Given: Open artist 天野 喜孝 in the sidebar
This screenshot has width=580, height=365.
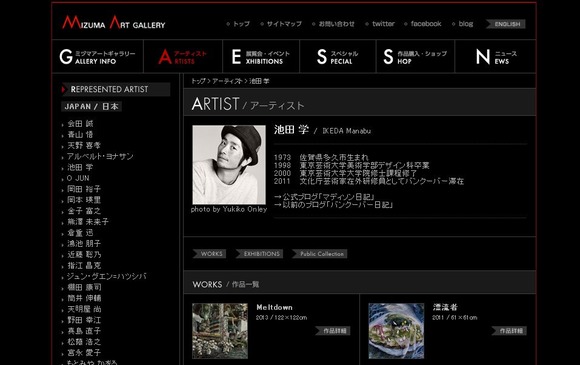Looking at the screenshot, I should point(84,146).
